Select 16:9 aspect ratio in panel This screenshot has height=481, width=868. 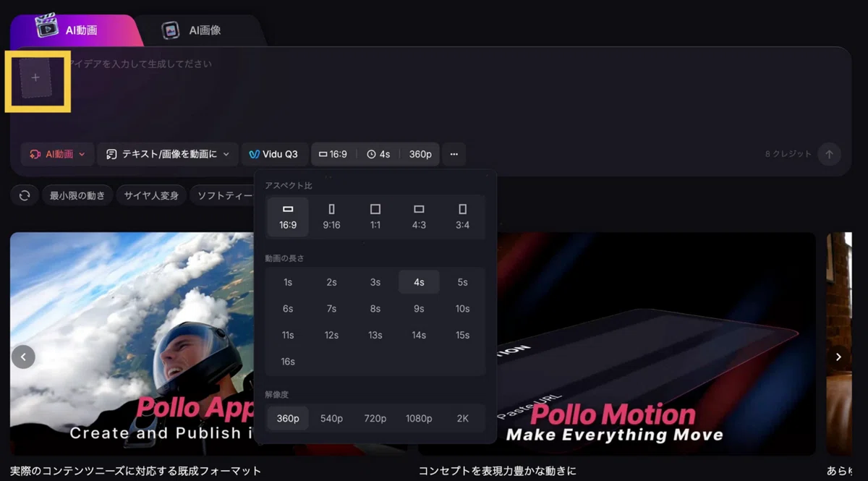click(288, 217)
